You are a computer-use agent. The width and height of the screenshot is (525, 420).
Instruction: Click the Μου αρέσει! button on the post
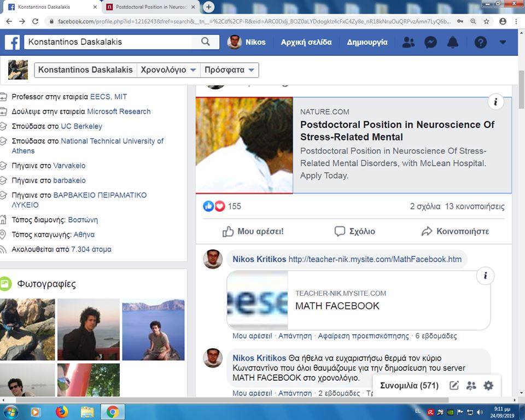253,231
